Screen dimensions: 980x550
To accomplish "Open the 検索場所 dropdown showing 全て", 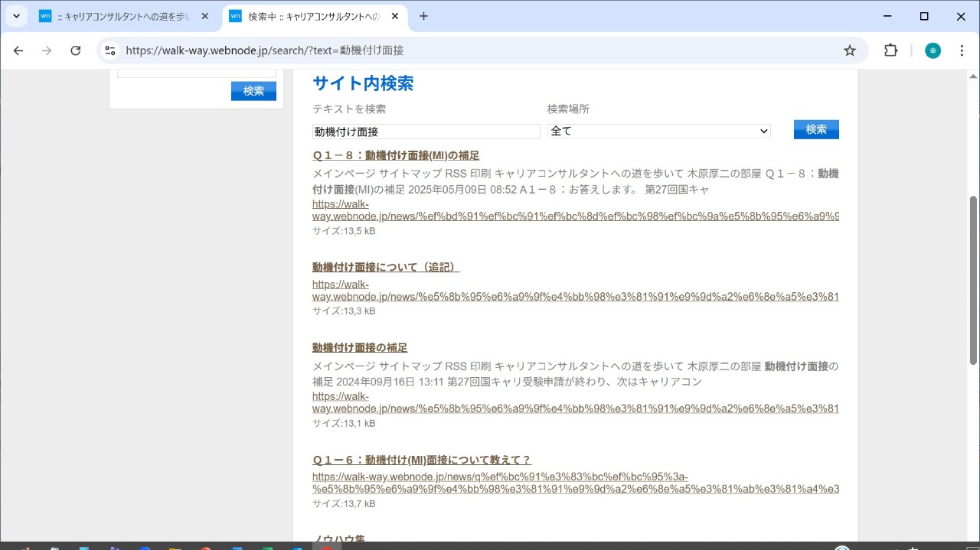I will (658, 131).
